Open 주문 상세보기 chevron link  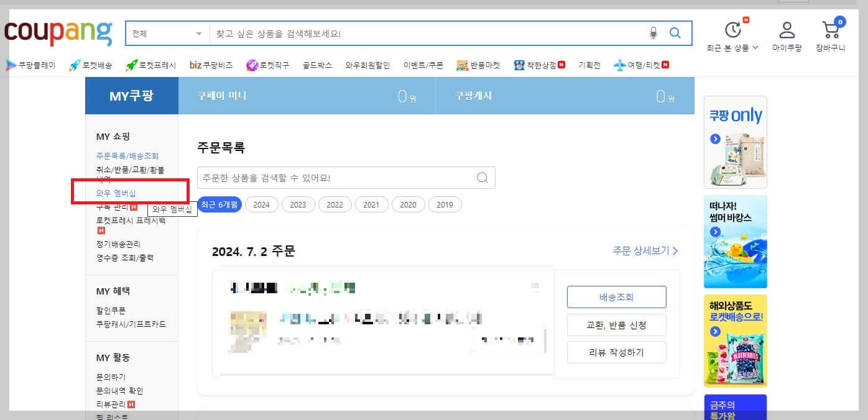[645, 251]
